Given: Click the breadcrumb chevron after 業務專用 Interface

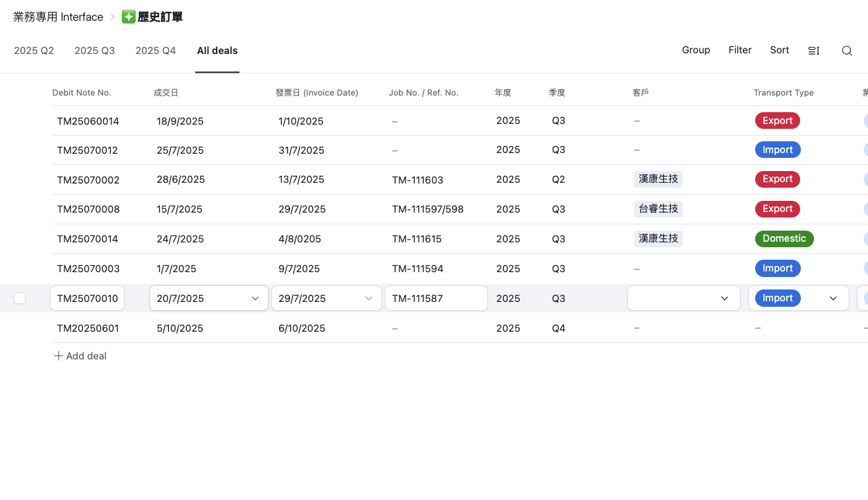Looking at the screenshot, I should [x=113, y=17].
